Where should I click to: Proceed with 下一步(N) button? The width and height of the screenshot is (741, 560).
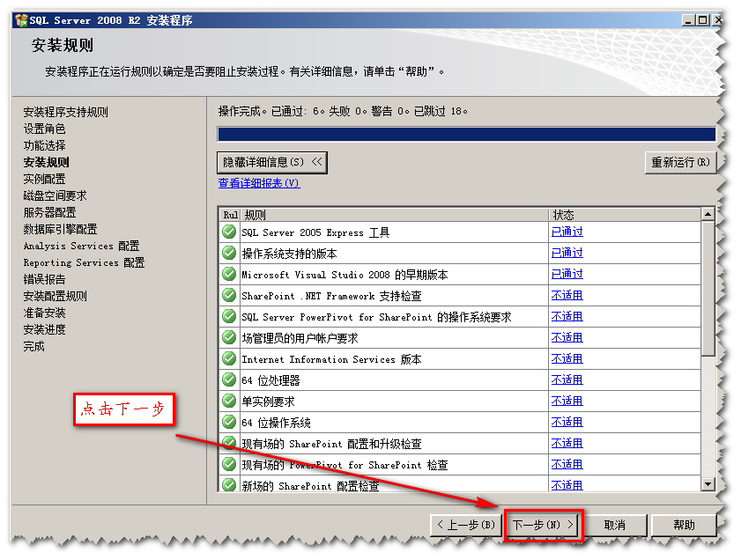544,525
